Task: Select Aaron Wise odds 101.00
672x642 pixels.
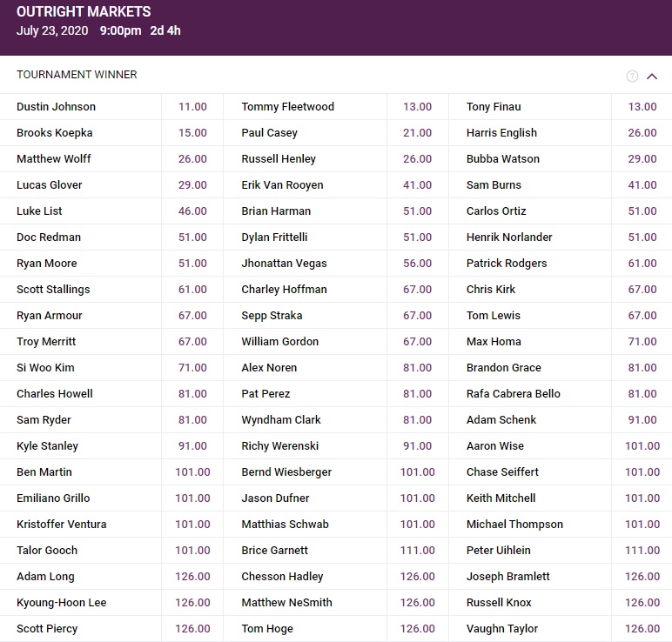Action: pyautogui.click(x=642, y=446)
